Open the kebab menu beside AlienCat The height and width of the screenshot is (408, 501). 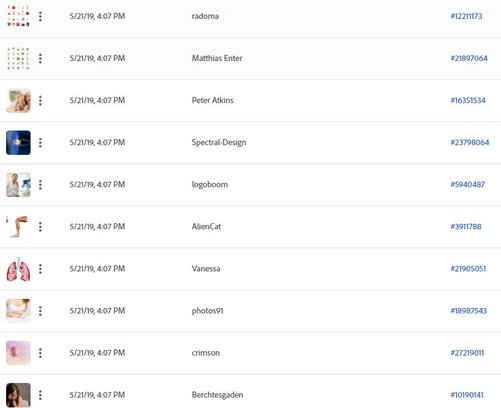[40, 227]
